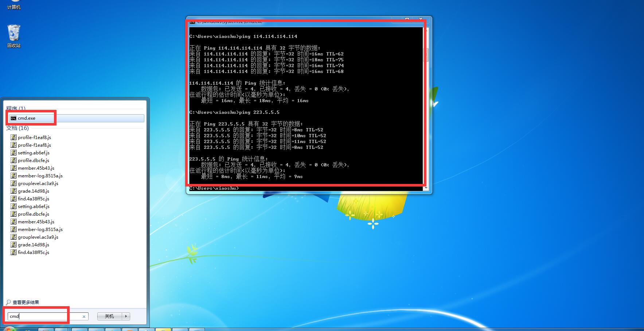The image size is (644, 331).
Task: Open the first member.45b43.js result
Action: pyautogui.click(x=36, y=168)
